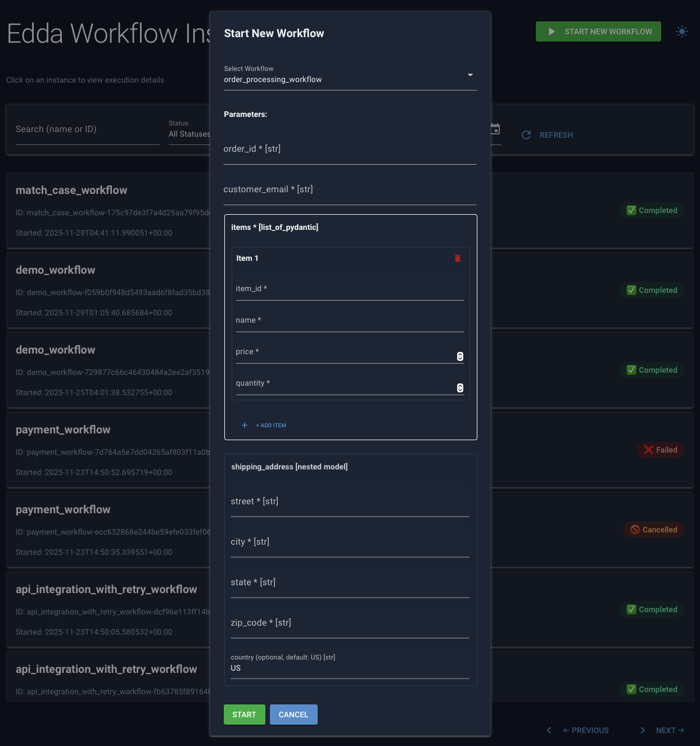The width and height of the screenshot is (700, 746).
Task: Open the calendar date picker icon
Action: tap(495, 129)
